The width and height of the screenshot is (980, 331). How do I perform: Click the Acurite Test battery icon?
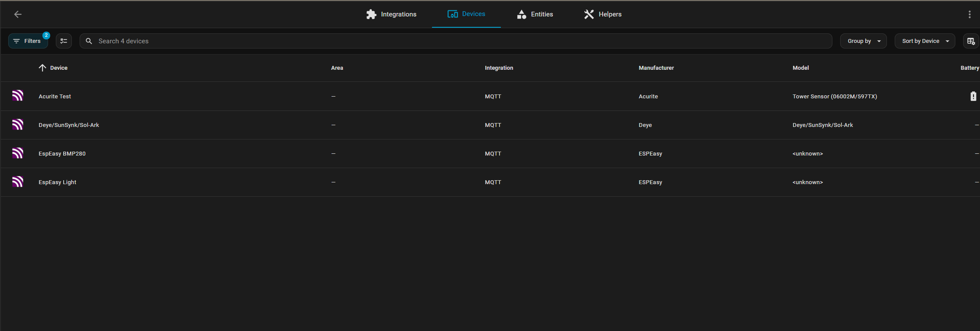[x=973, y=96]
